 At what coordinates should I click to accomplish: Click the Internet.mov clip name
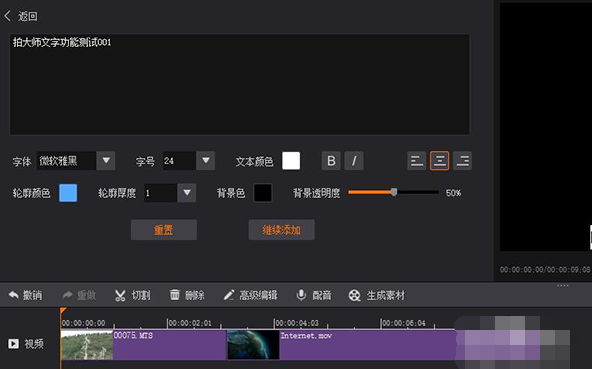pos(306,335)
